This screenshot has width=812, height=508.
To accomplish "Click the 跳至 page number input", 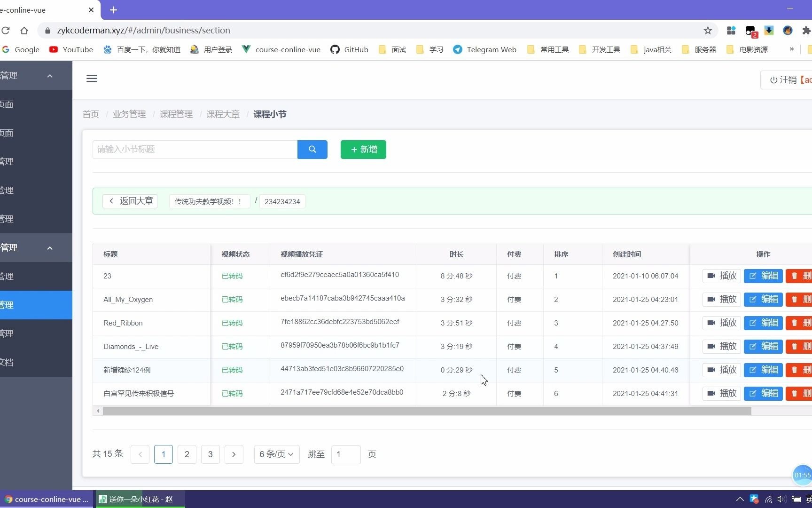I will tap(346, 454).
